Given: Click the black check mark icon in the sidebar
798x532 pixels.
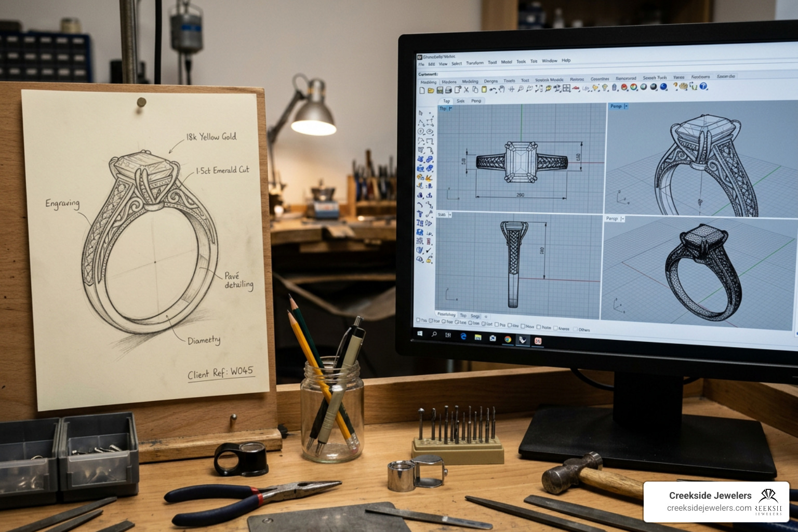Looking at the screenshot, I should tap(429, 250).
